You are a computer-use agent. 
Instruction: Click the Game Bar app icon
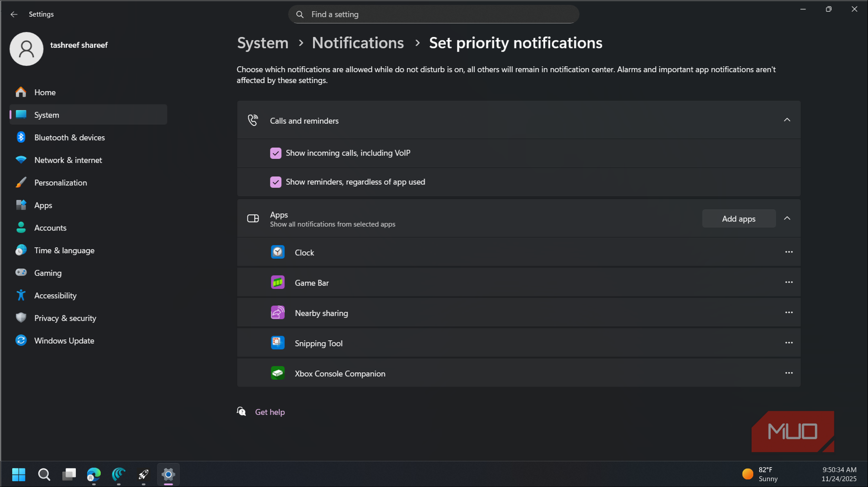tap(278, 282)
